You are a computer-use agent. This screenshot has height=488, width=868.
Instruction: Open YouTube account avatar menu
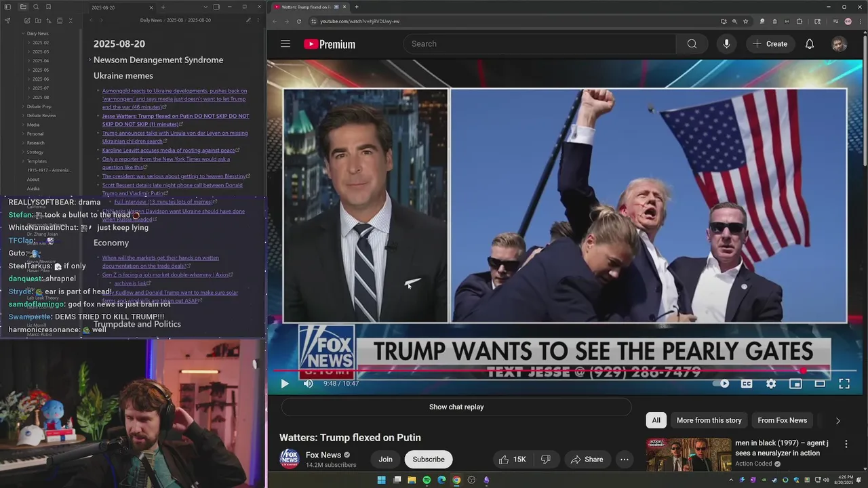click(840, 44)
